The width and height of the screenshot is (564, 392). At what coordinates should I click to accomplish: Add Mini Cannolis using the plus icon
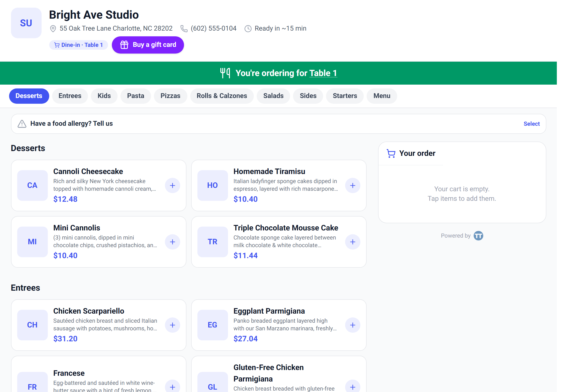[x=172, y=242]
